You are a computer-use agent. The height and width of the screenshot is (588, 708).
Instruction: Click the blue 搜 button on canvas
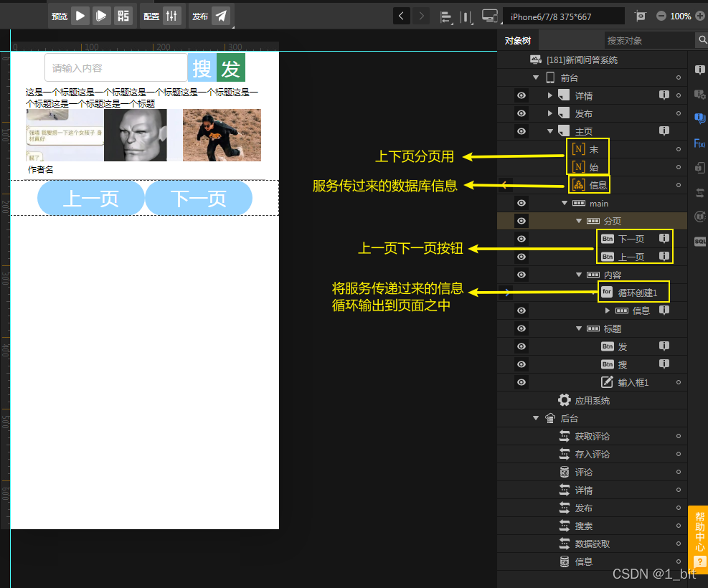point(202,67)
